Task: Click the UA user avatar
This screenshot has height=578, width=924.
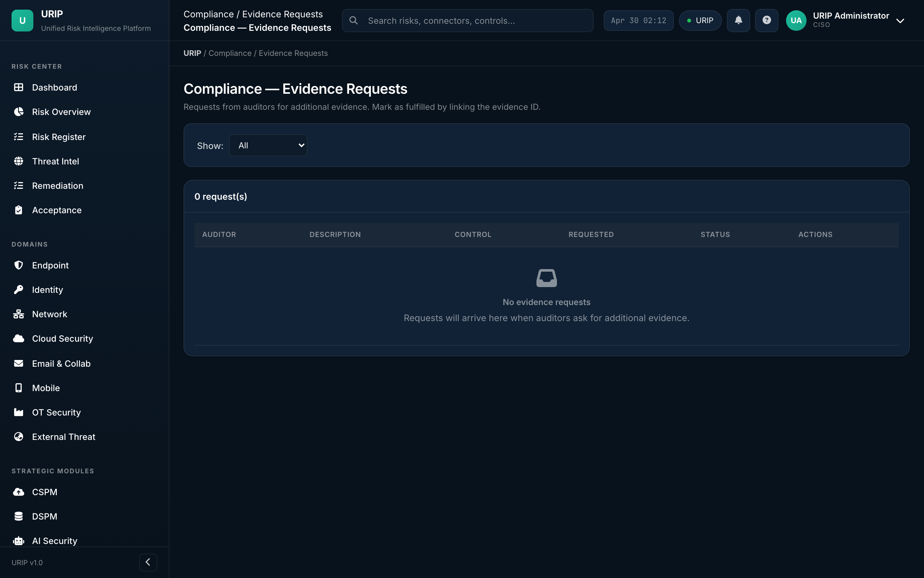Action: tap(796, 20)
